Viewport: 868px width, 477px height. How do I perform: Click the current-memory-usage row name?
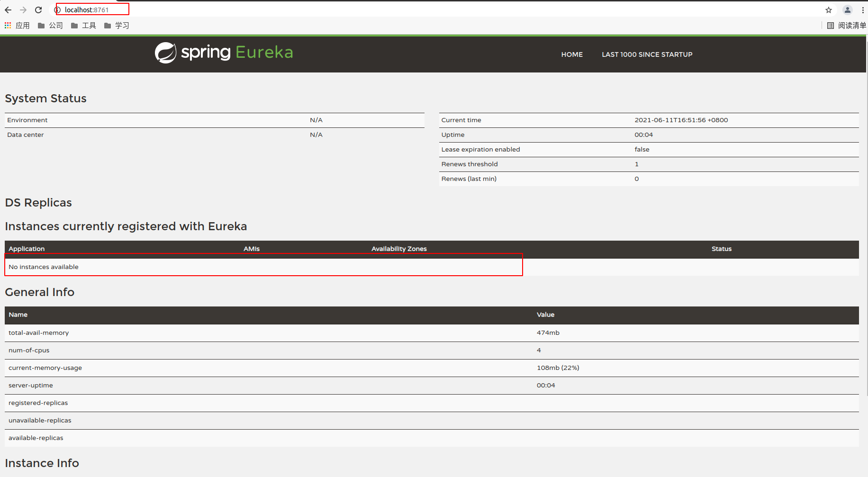[x=45, y=368]
